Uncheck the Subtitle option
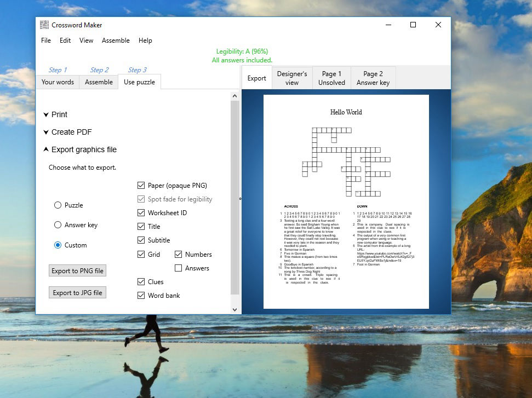 (x=142, y=240)
